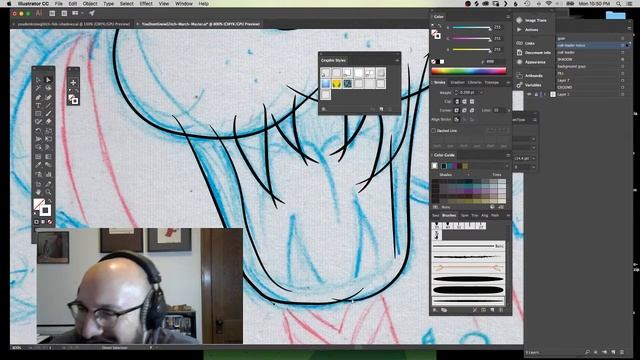Open the stroke Weight dropdown

(481, 93)
